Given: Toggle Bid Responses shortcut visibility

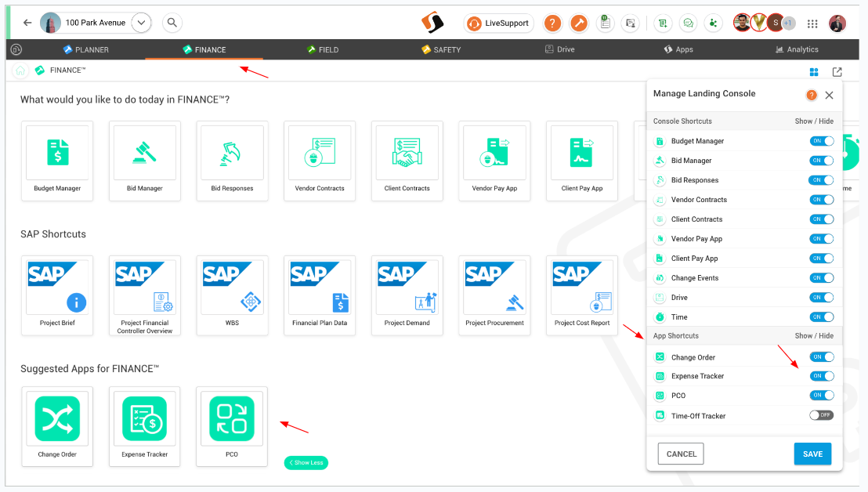Looking at the screenshot, I should [822, 180].
